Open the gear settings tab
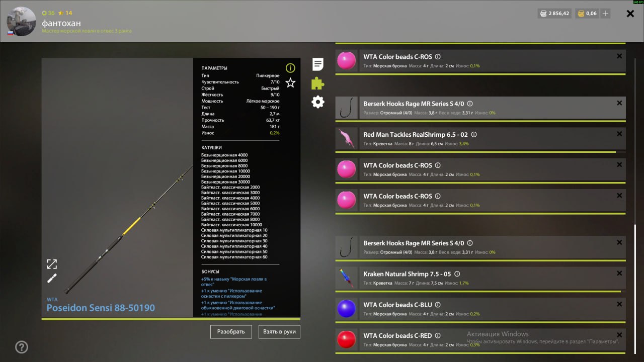This screenshot has width=644, height=362. click(318, 102)
